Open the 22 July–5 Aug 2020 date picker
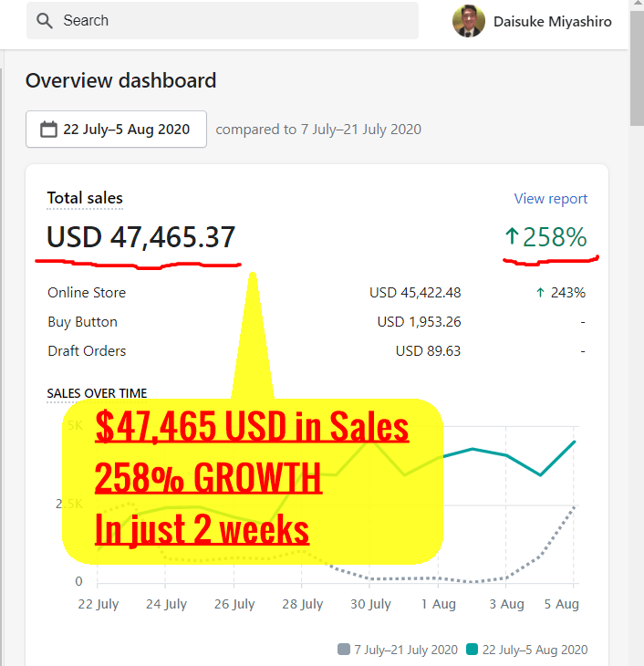The width and height of the screenshot is (644, 666). click(116, 130)
